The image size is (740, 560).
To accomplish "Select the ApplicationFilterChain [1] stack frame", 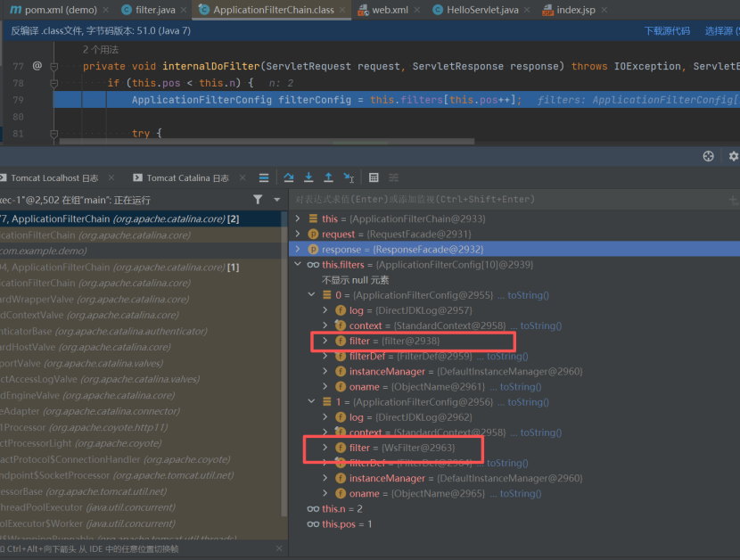I will 142,268.
